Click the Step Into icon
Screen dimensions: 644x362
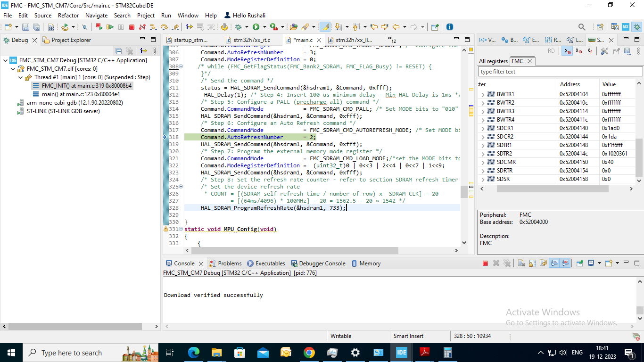point(153,27)
